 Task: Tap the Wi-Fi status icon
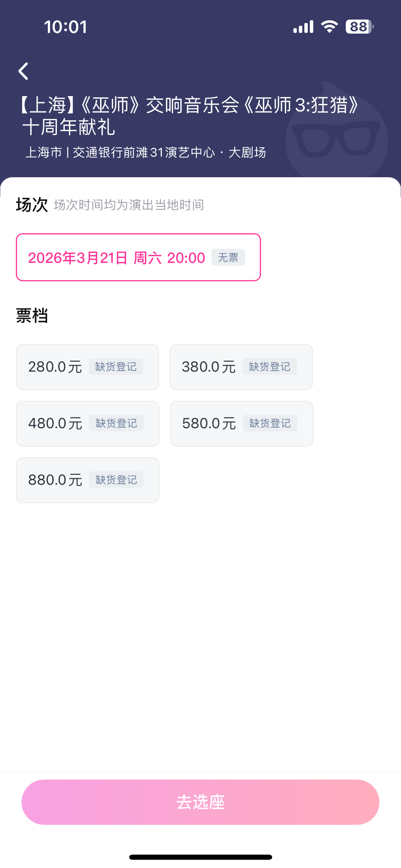pyautogui.click(x=329, y=27)
